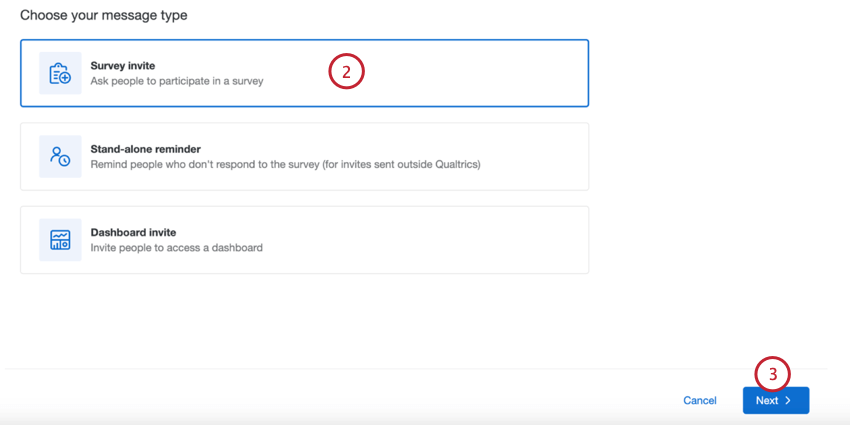Click empty right side of Dashboard invite card
The height and width of the screenshot is (425, 850).
[x=480, y=240]
